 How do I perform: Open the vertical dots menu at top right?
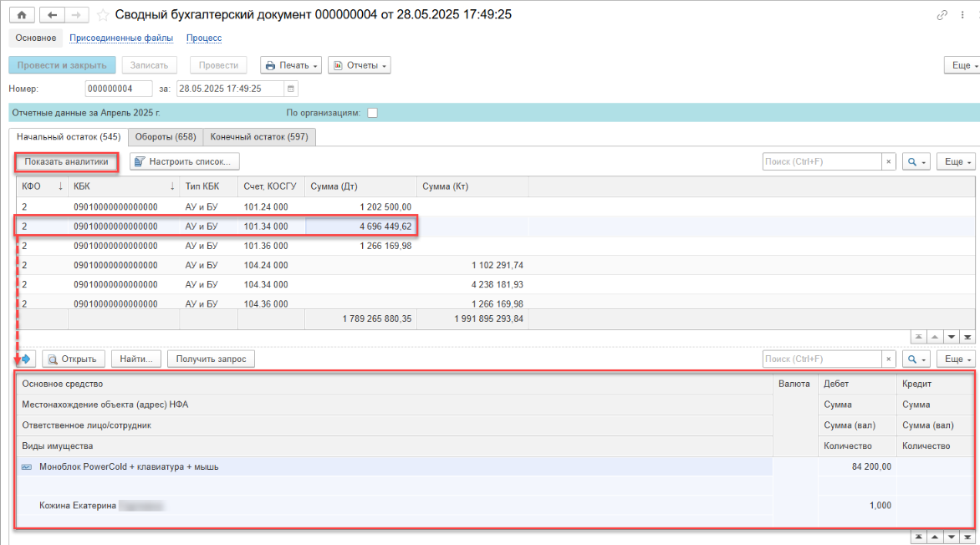tap(963, 15)
